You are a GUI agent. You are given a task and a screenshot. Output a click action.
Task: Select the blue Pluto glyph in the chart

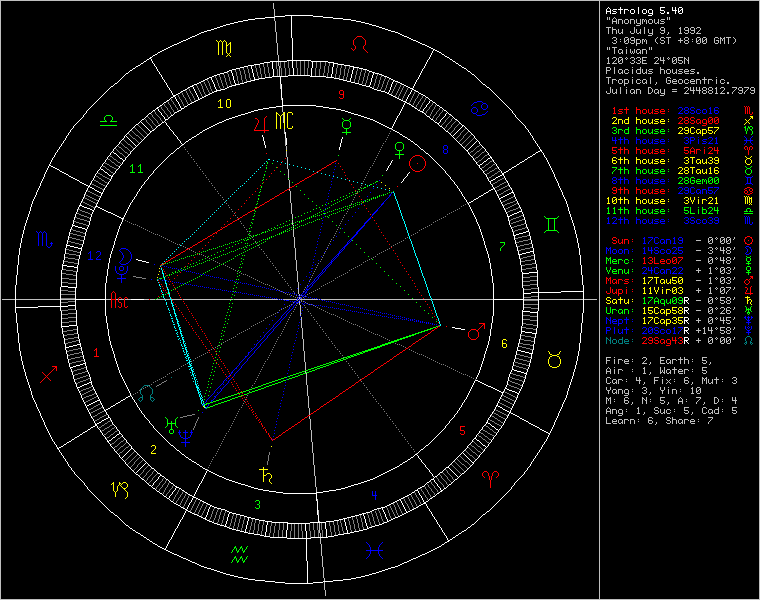coord(122,273)
